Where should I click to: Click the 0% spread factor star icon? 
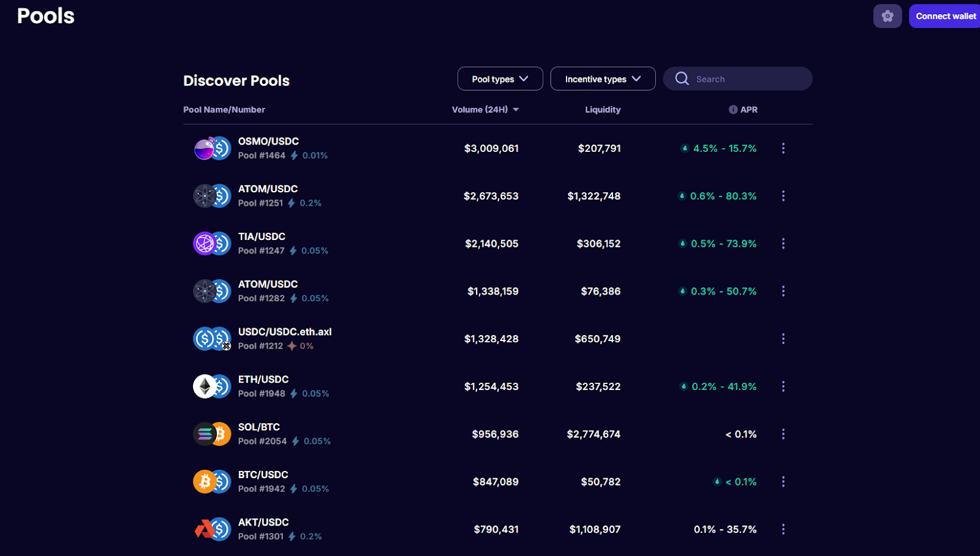click(x=292, y=346)
